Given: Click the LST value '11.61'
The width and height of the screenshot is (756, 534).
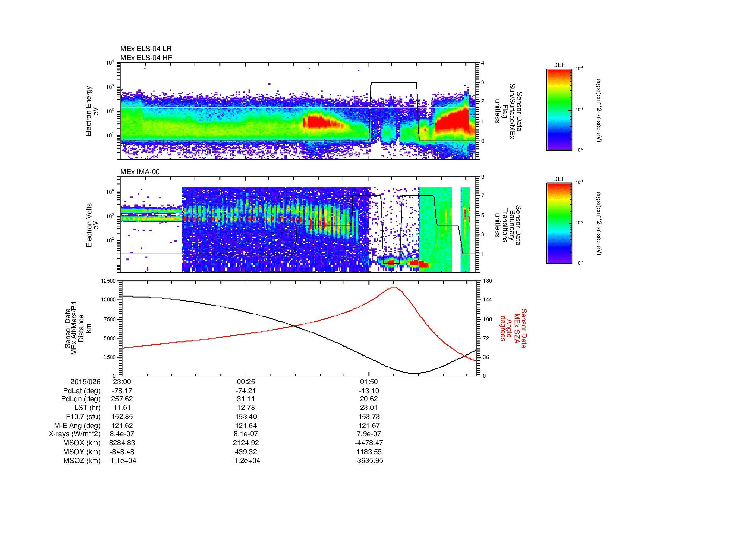Looking at the screenshot, I should tap(122, 408).
